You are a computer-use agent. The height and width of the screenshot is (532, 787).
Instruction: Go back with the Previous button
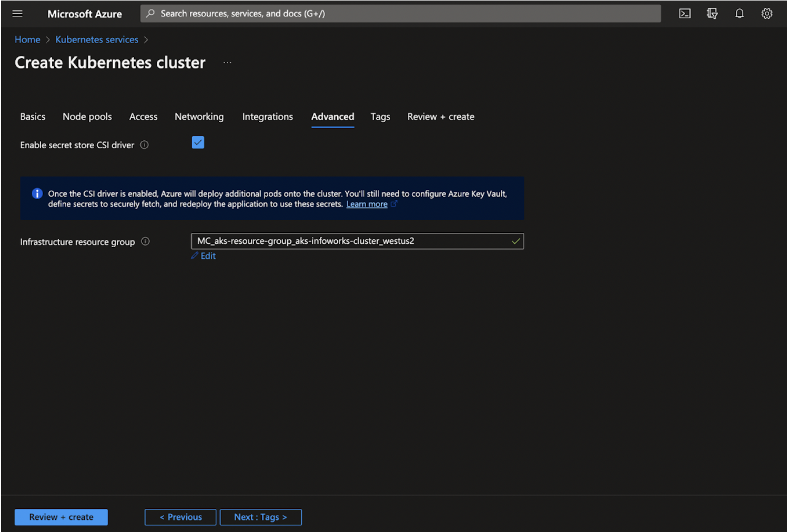pos(180,517)
